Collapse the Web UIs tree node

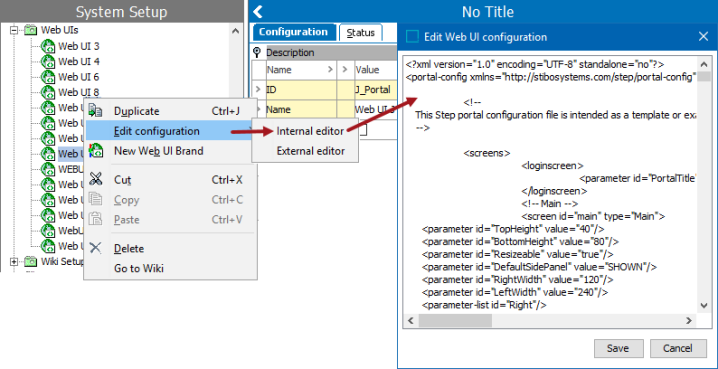15,30
